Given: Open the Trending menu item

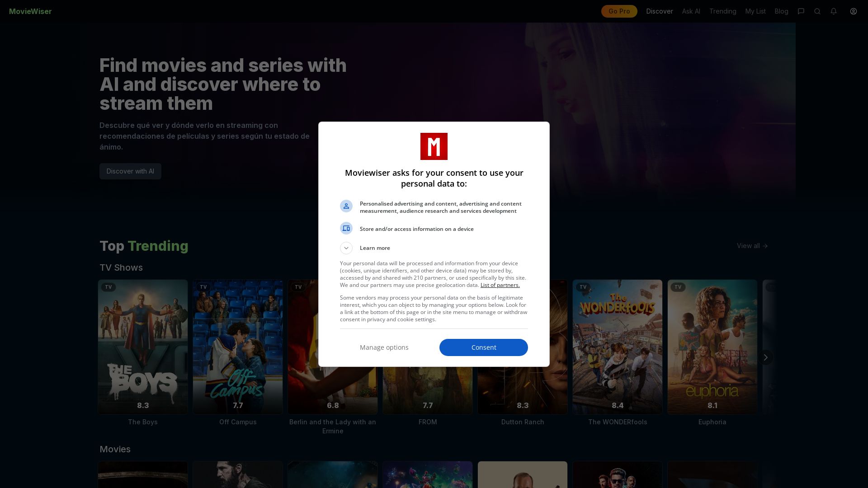Looking at the screenshot, I should pos(722,11).
